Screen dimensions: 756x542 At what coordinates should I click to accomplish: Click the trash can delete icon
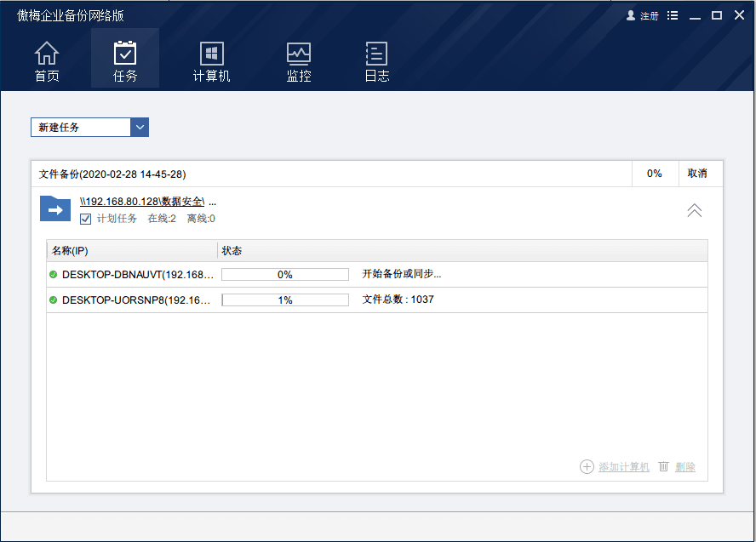[664, 466]
